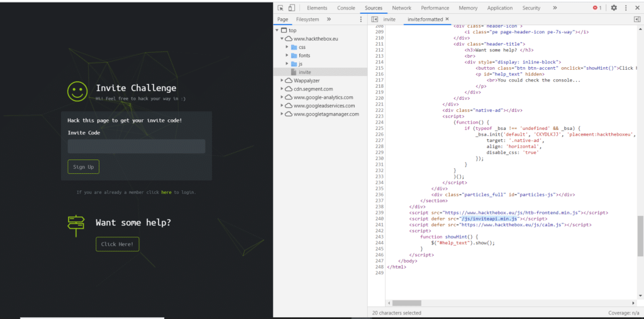Expand the www.googleadservices.com node
The image size is (644, 319).
(x=282, y=105)
